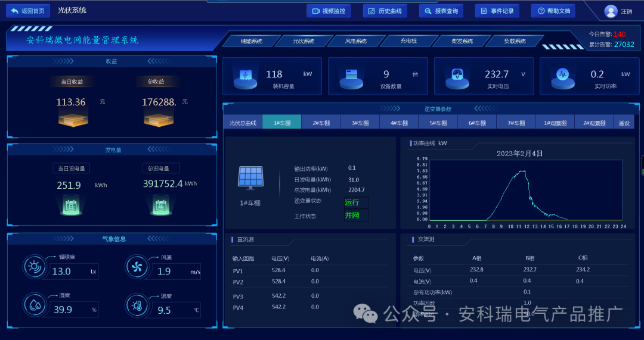The image size is (644, 340).
Task: Click C相 voltage value 234.2
Action: click(583, 270)
